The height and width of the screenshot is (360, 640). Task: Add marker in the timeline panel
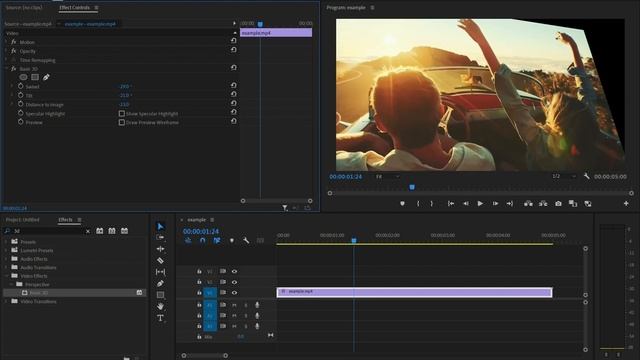[x=232, y=240]
